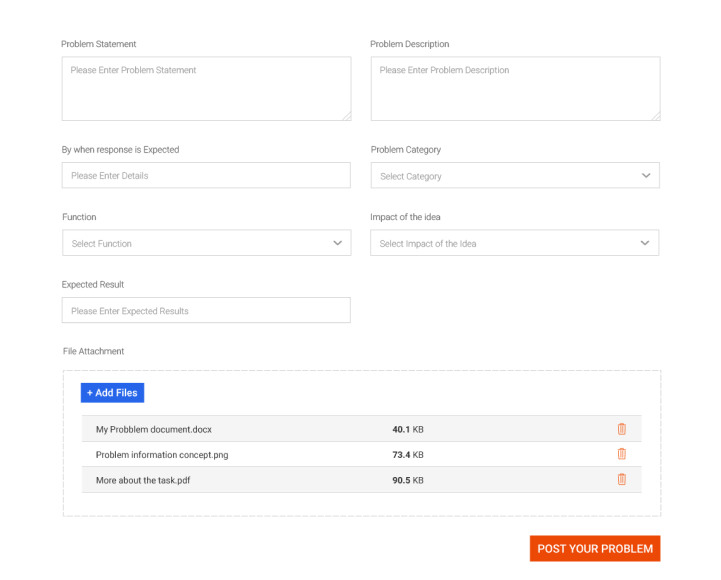
Task: Click into Problem Description text area
Action: [514, 89]
